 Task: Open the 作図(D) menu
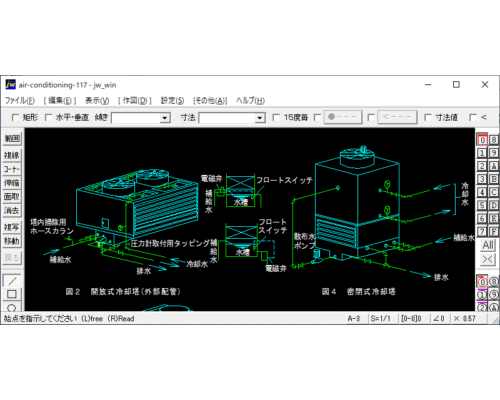(135, 100)
